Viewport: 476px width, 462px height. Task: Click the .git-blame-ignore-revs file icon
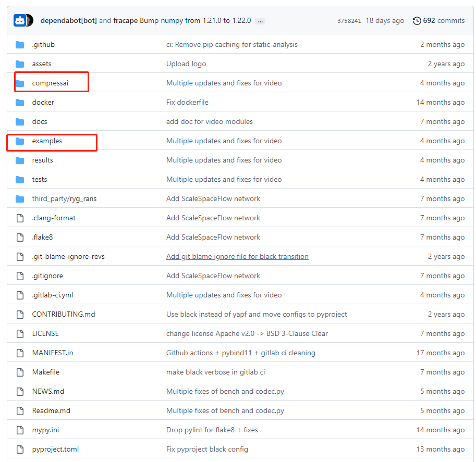pos(20,257)
